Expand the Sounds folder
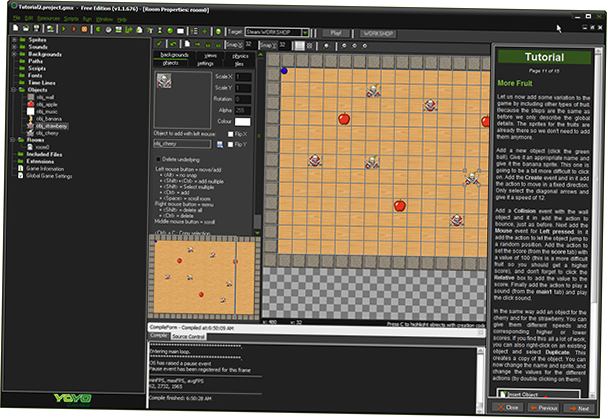608x419 pixels. tap(14, 47)
